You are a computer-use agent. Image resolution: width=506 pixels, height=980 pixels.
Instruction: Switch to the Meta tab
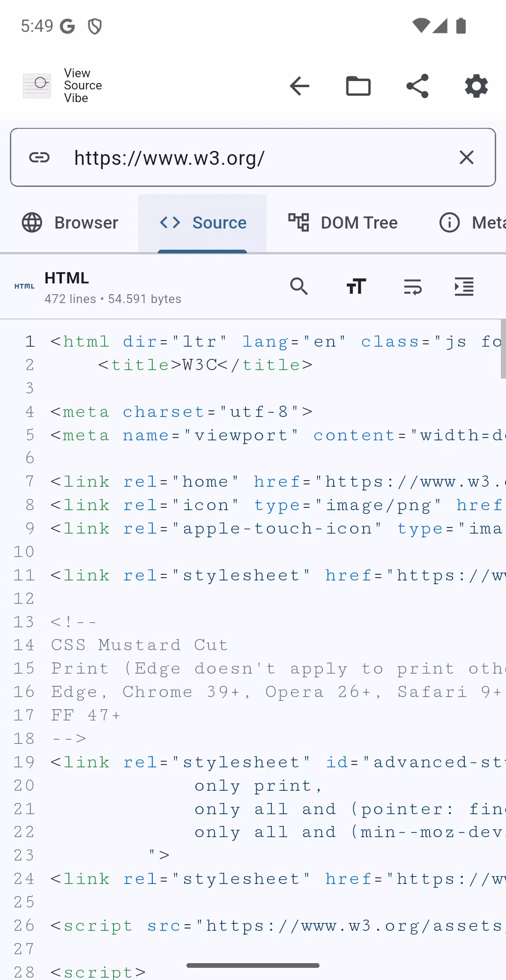click(472, 223)
